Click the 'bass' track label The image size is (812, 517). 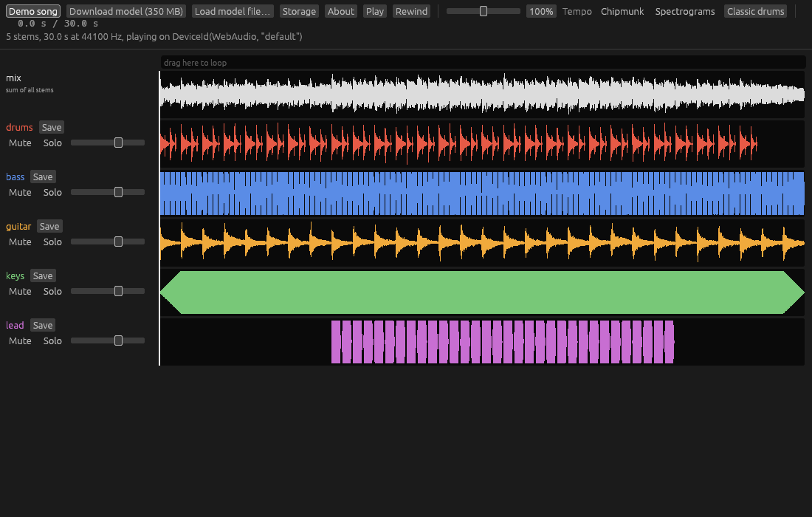click(15, 177)
